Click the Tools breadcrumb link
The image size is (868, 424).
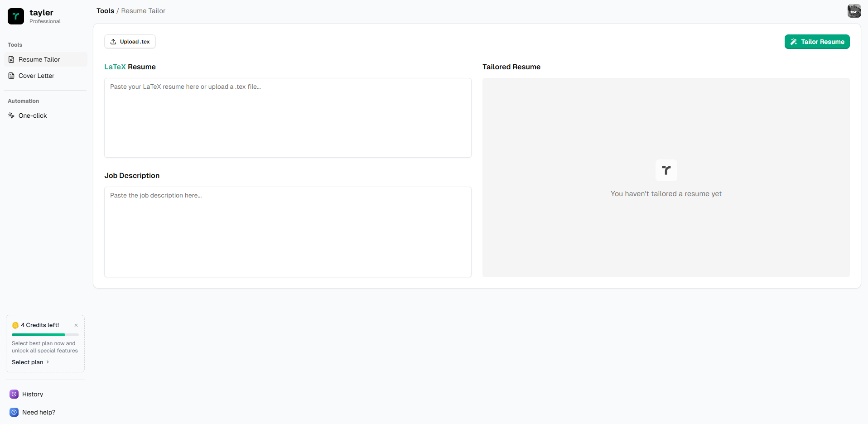[x=105, y=11]
